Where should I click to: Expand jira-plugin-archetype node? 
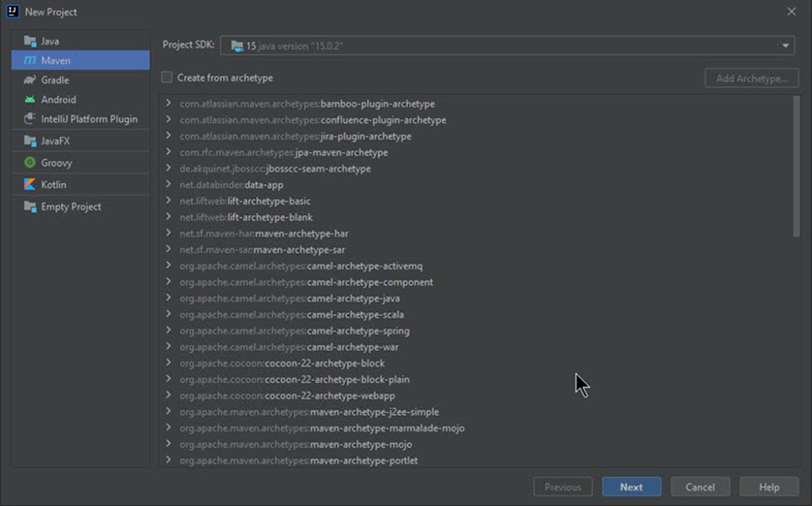click(x=169, y=136)
